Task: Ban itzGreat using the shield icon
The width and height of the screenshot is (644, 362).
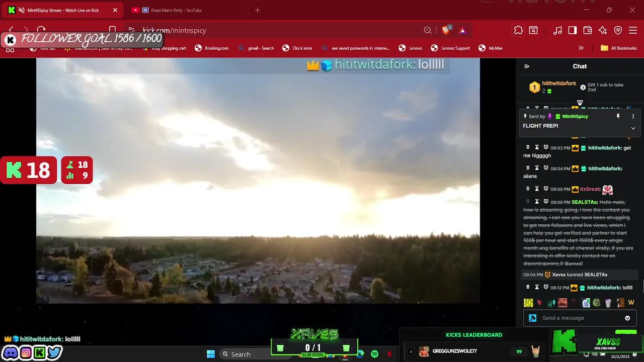Action: (x=546, y=189)
